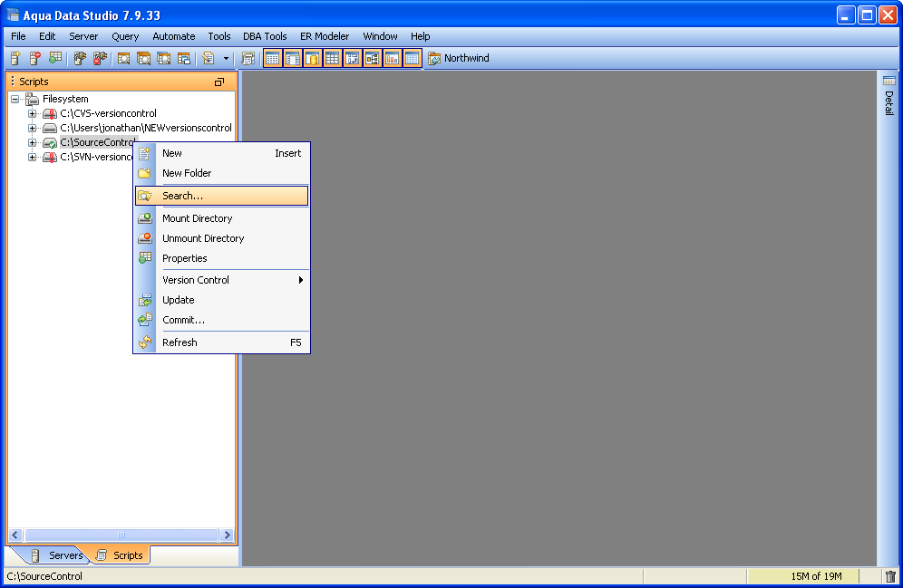Click the Scripts panel scrollbar right arrow
The height and width of the screenshot is (588, 903).
point(227,535)
